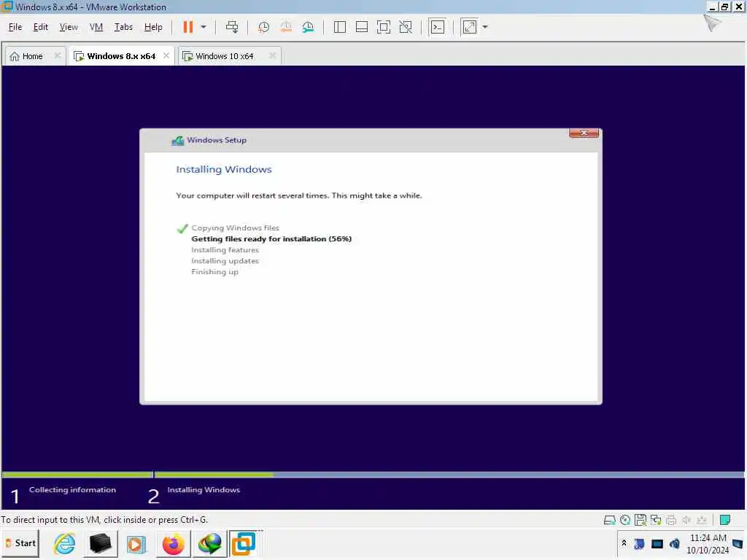Click the Installing Windows progress bar
The image size is (747, 560).
click(449, 475)
